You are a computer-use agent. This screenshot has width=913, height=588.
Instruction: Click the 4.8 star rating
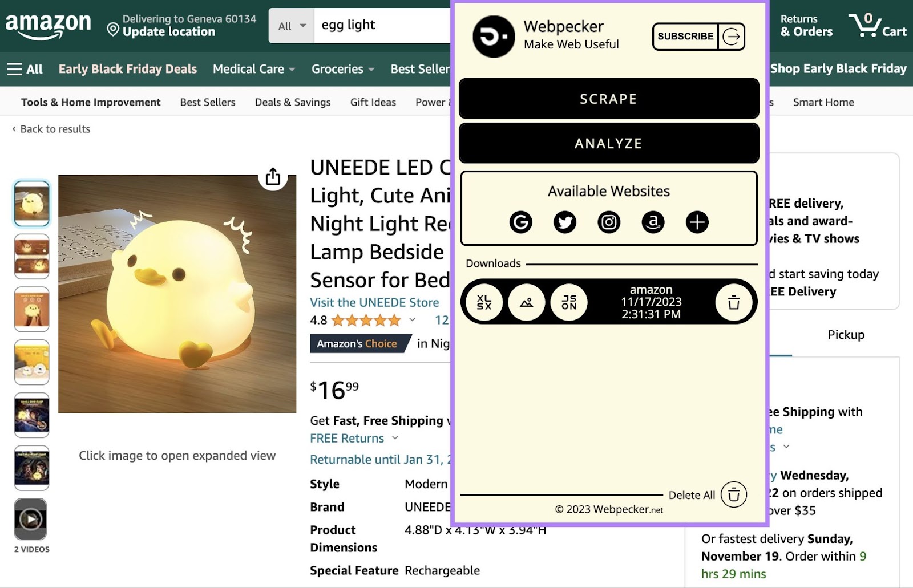click(355, 320)
